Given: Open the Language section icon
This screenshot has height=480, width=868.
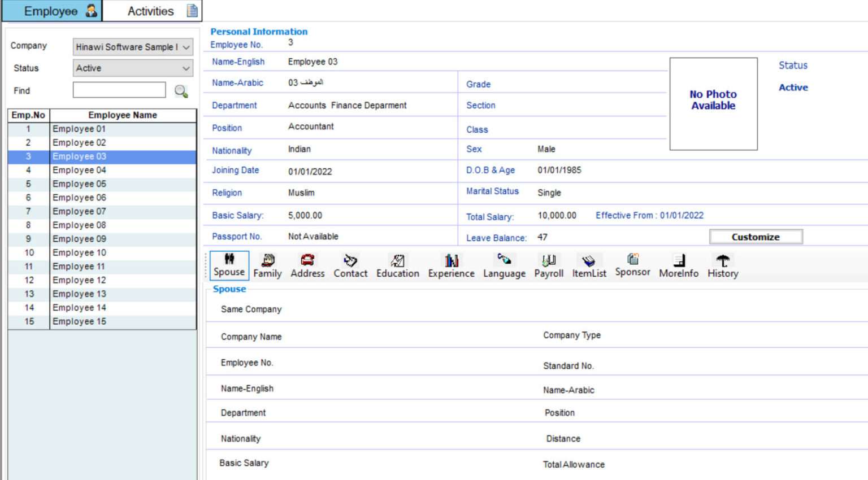Looking at the screenshot, I should point(504,260).
